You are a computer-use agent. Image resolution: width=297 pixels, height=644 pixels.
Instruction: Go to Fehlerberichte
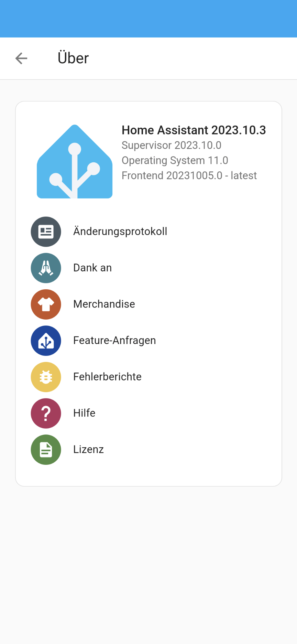(x=107, y=377)
